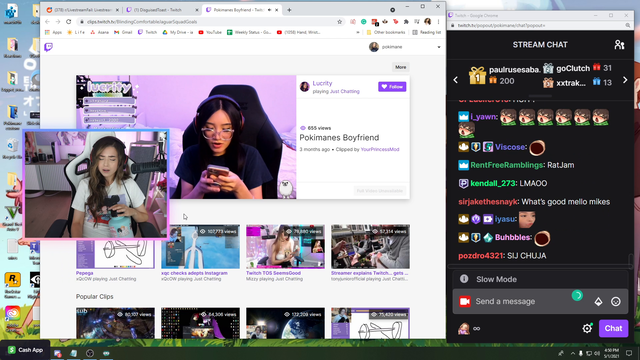Click the Pepega clip title link
Screen dimensions: 640x360
[84, 273]
